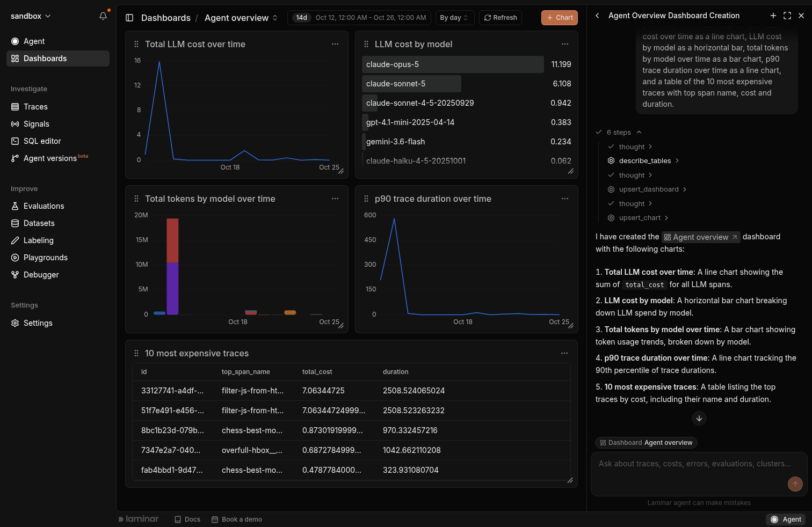Screen dimensions: 812x527
Task: Expand agent chat panel to fullscreen
Action: 787,16
